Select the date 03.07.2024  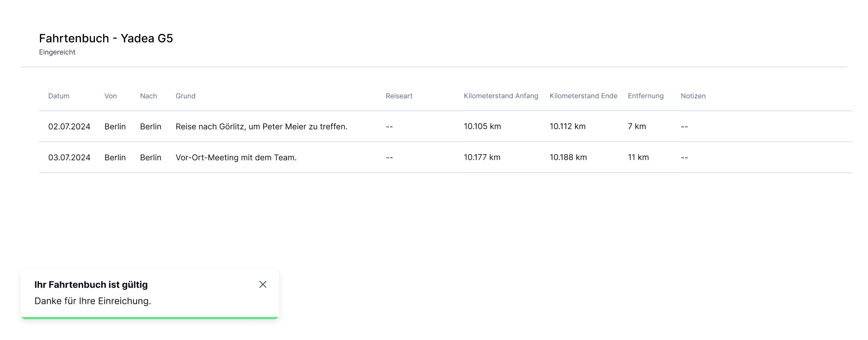69,158
